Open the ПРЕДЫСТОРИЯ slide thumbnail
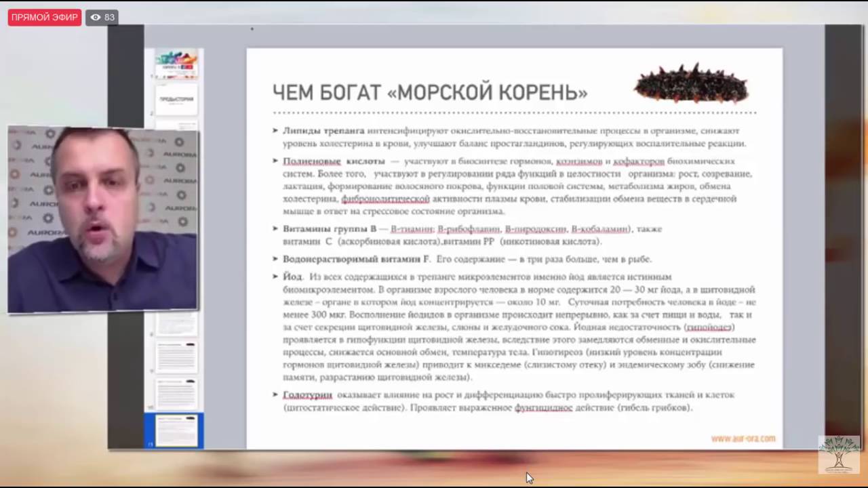The width and height of the screenshot is (868, 488). (x=176, y=100)
